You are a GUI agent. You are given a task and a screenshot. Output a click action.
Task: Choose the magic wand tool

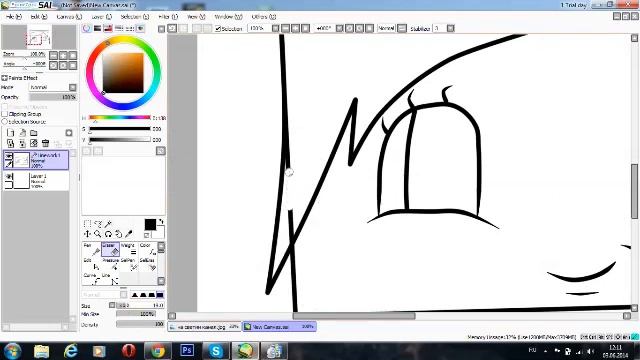tap(108, 224)
